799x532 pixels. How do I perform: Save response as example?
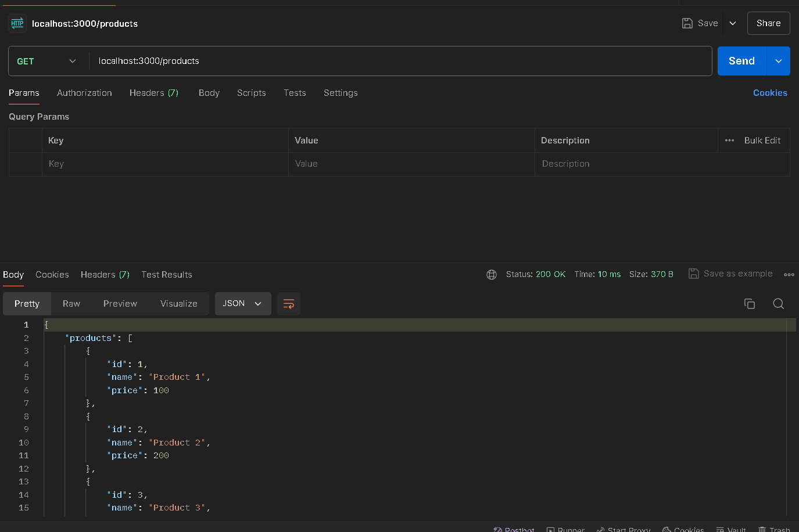coord(731,274)
